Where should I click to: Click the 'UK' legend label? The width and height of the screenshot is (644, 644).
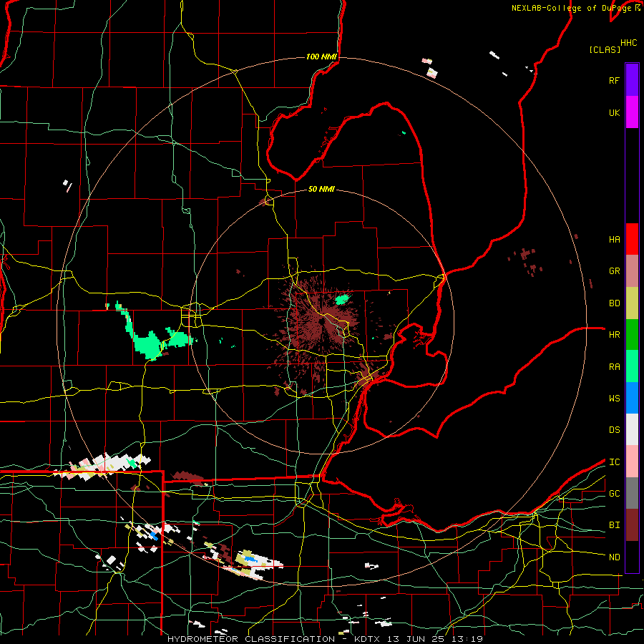tap(614, 112)
